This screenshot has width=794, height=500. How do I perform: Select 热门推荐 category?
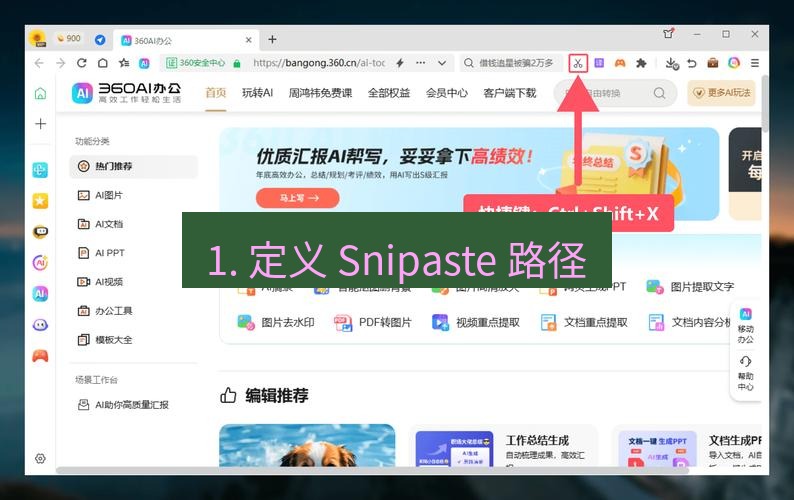[133, 166]
